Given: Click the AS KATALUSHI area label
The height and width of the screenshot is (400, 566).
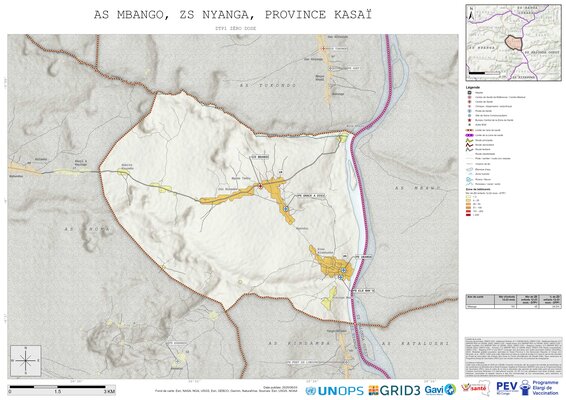Looking at the screenshot, I should point(415,343).
